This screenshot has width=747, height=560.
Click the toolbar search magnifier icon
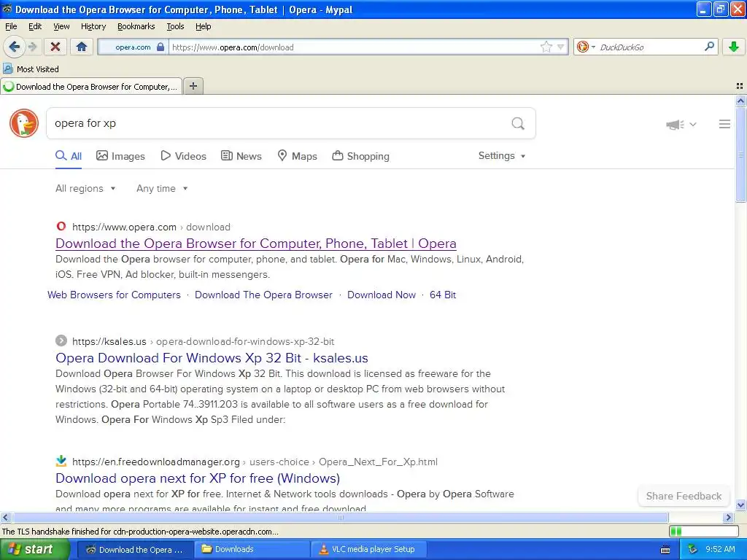click(x=709, y=46)
